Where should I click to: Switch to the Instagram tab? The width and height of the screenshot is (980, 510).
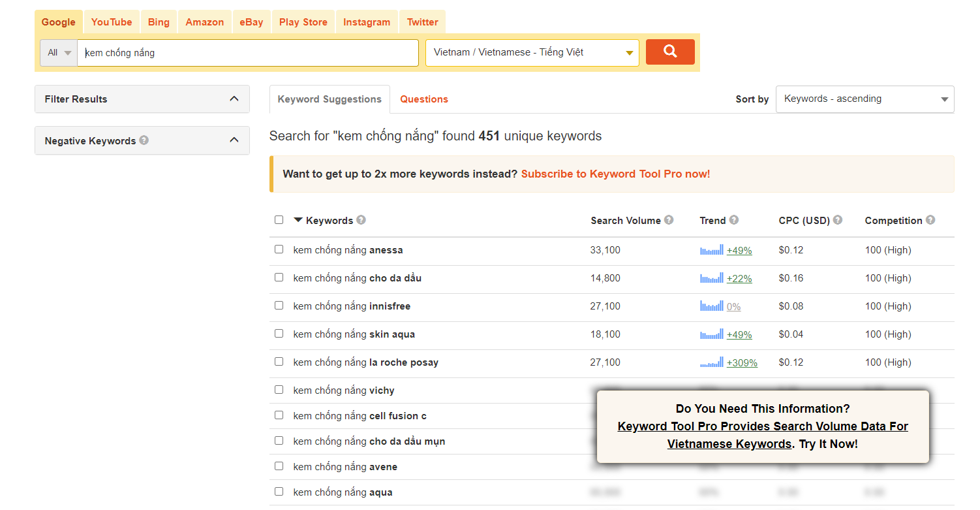pos(367,22)
